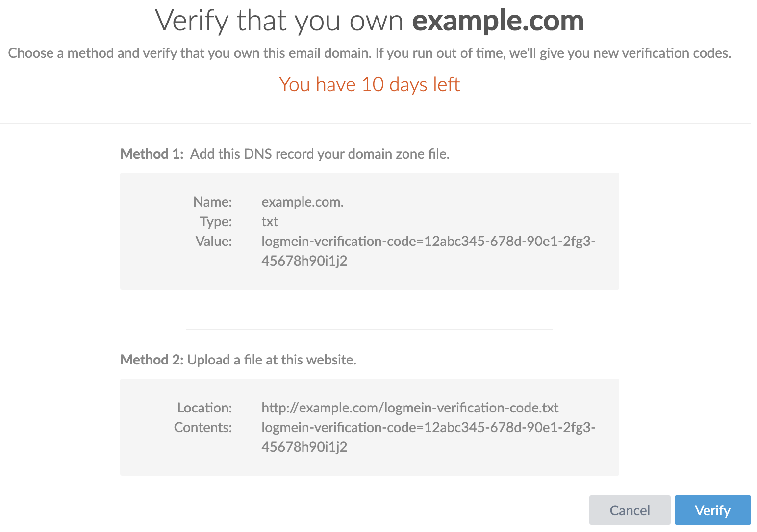Viewport: 757px width, 532px height.
Task: Click the instruction text about choosing a method
Action: 369,53
